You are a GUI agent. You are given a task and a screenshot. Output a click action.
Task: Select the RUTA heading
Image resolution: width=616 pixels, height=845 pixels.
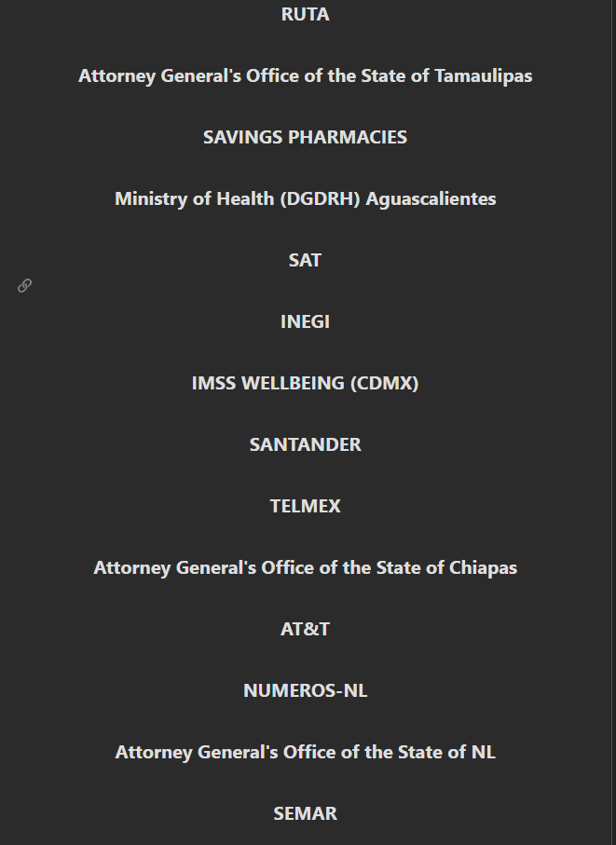pyautogui.click(x=305, y=15)
